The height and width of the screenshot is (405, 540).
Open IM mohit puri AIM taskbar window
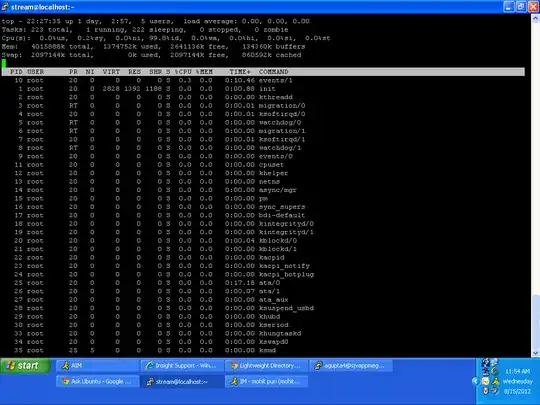click(267, 382)
